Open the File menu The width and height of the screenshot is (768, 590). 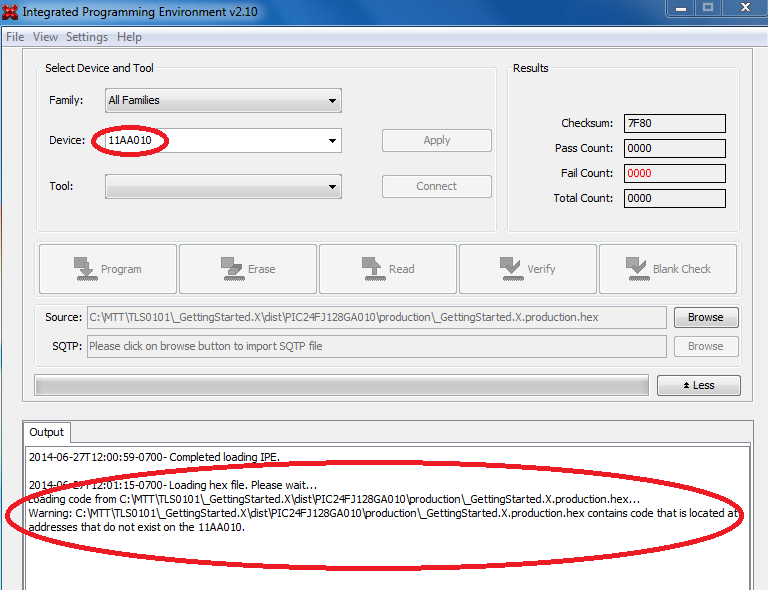(x=15, y=37)
